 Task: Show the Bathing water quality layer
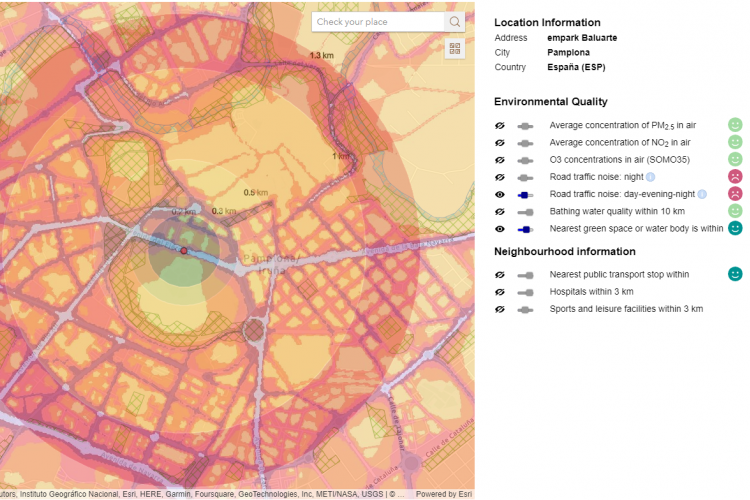pyautogui.click(x=500, y=212)
